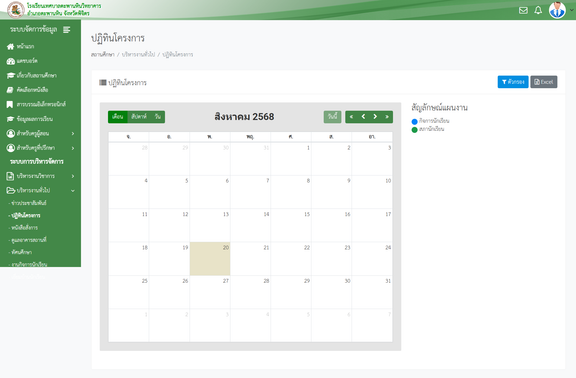Select calendar day 1
The width and height of the screenshot is (576, 378).
pyautogui.click(x=291, y=159)
